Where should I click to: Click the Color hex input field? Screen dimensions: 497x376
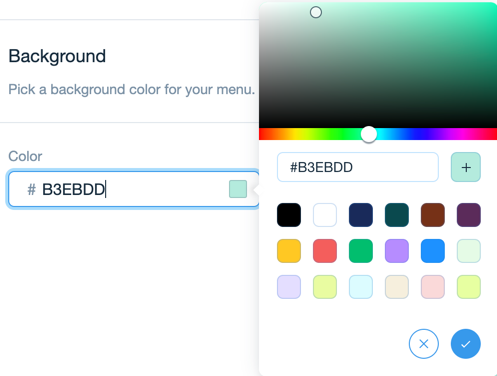[x=133, y=189]
